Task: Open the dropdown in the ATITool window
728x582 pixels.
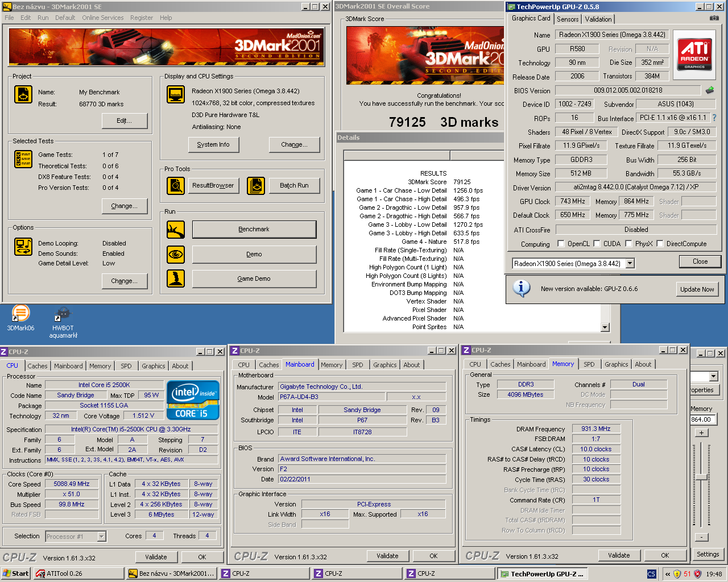Action: [714, 376]
